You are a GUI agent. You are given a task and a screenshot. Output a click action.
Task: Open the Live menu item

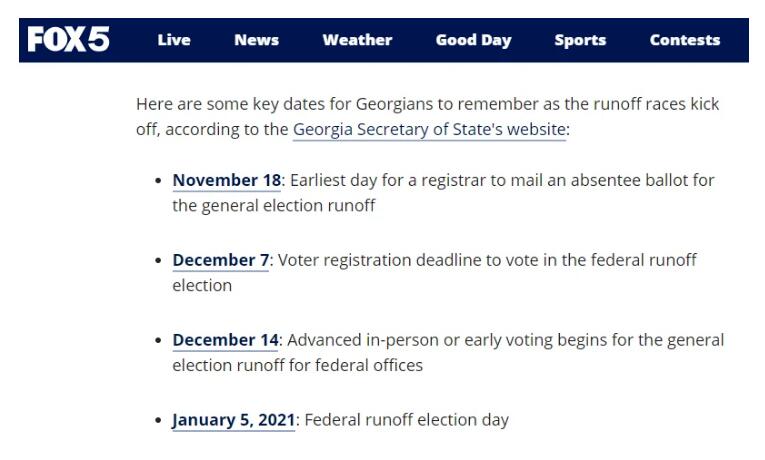[174, 40]
